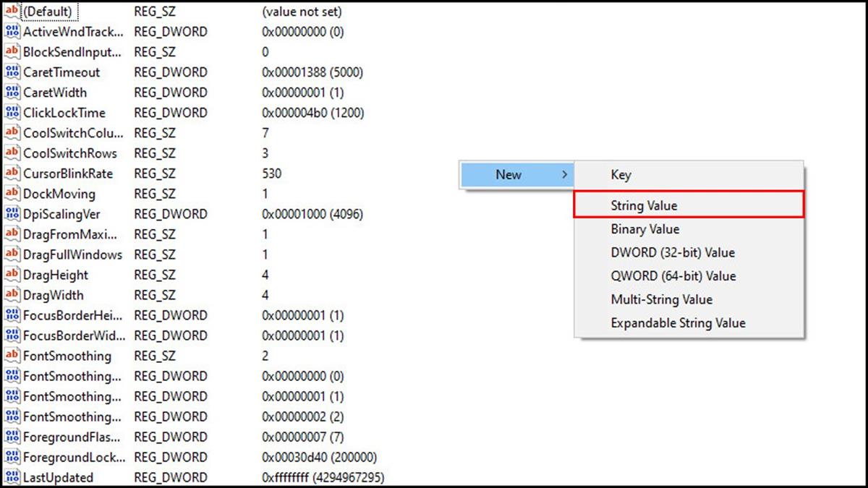This screenshot has width=868, height=488.
Task: Select Multi-String Value menu item
Action: (x=661, y=299)
